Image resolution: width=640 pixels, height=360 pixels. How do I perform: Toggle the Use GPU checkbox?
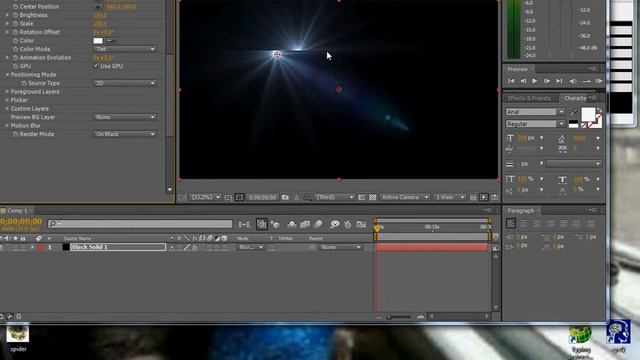[x=96, y=66]
